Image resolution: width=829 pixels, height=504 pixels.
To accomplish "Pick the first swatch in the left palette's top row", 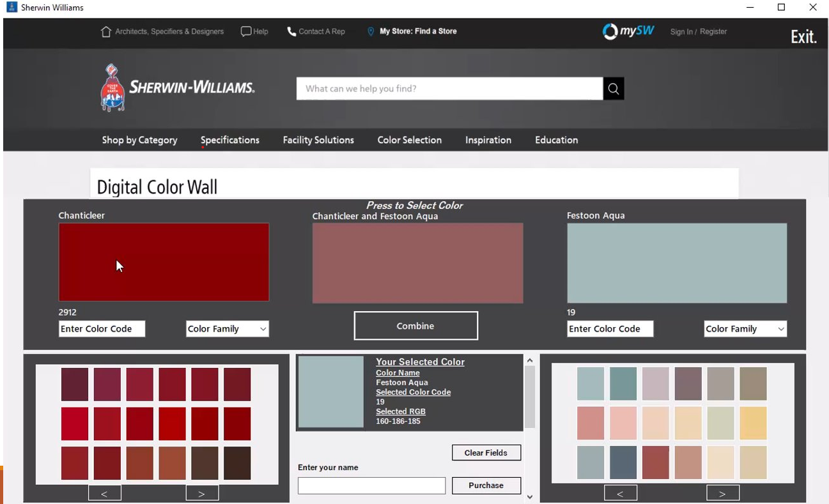I will pos(75,385).
